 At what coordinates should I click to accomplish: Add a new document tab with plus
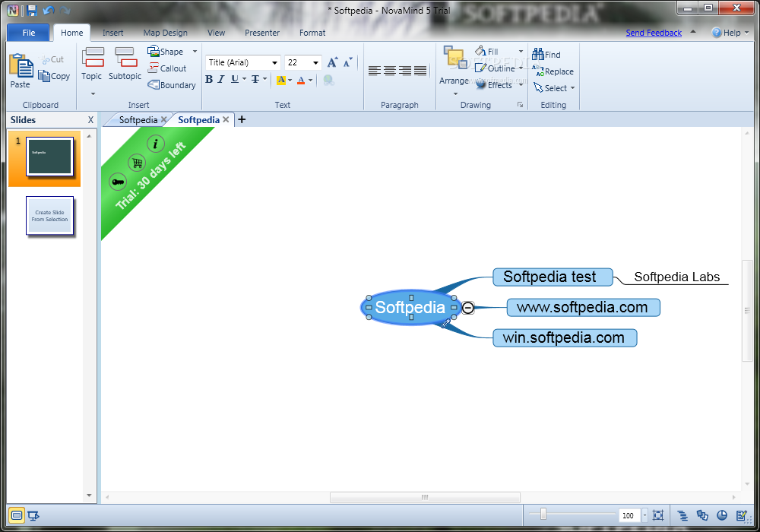tap(242, 119)
